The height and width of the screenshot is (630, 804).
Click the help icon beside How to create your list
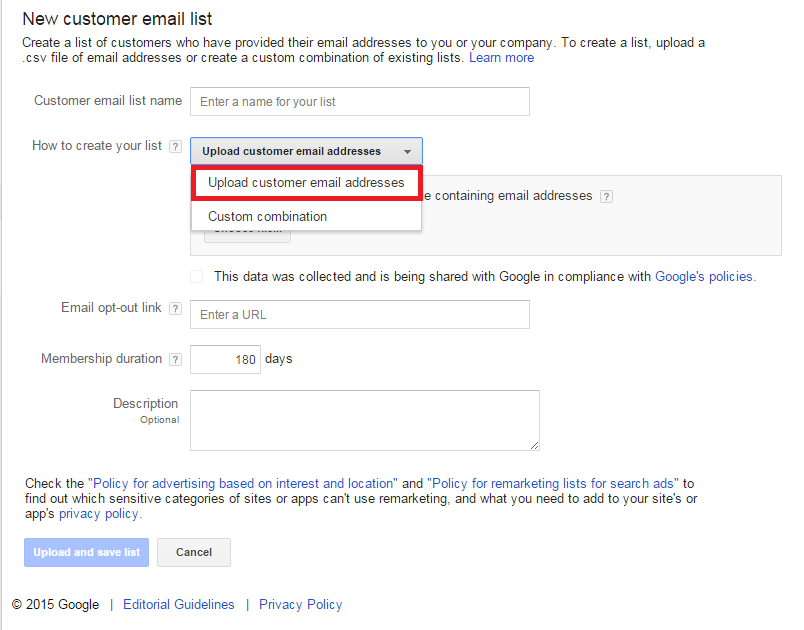click(x=177, y=146)
